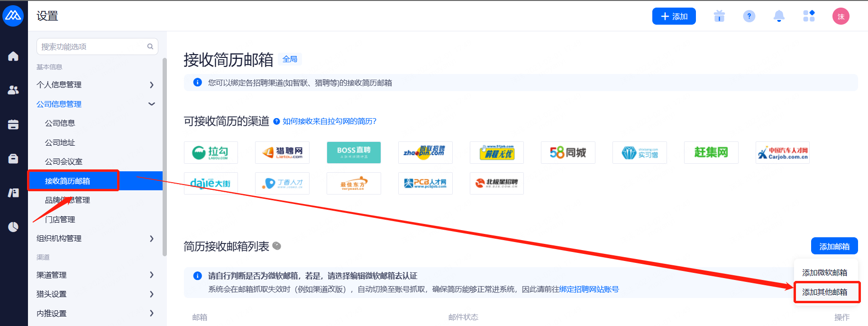
Task: Select the 最佳东方 channel logo
Action: pyautogui.click(x=354, y=183)
